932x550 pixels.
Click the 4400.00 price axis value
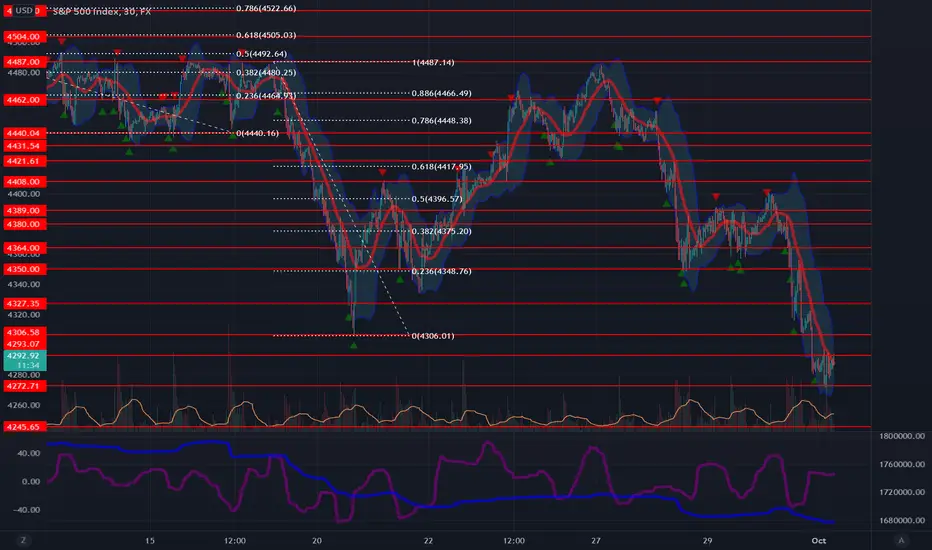pos(23,194)
